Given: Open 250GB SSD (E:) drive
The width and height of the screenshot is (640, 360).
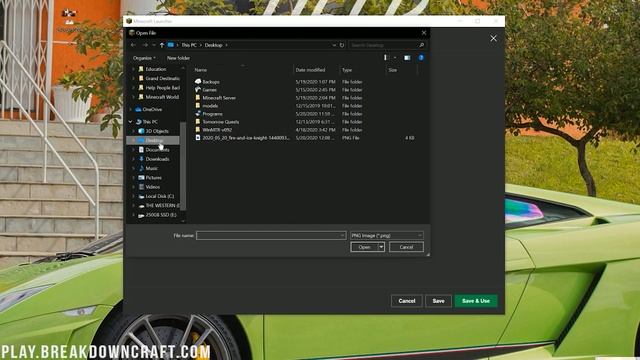Looking at the screenshot, I should [160, 215].
